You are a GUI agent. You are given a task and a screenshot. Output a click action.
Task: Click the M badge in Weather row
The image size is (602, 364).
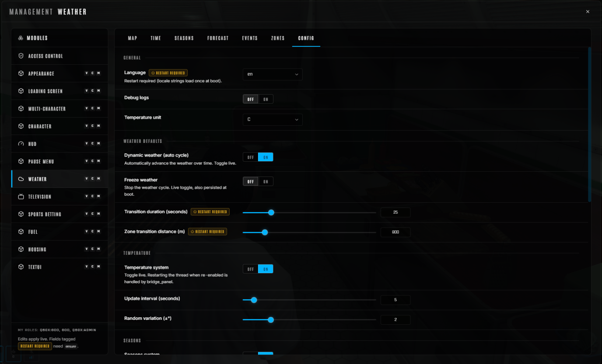(98, 178)
